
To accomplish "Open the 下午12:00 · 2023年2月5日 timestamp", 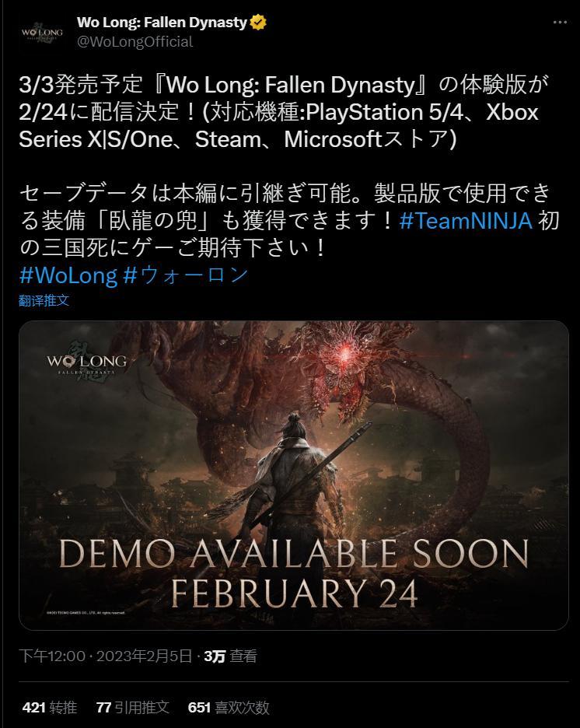I will point(105,656).
